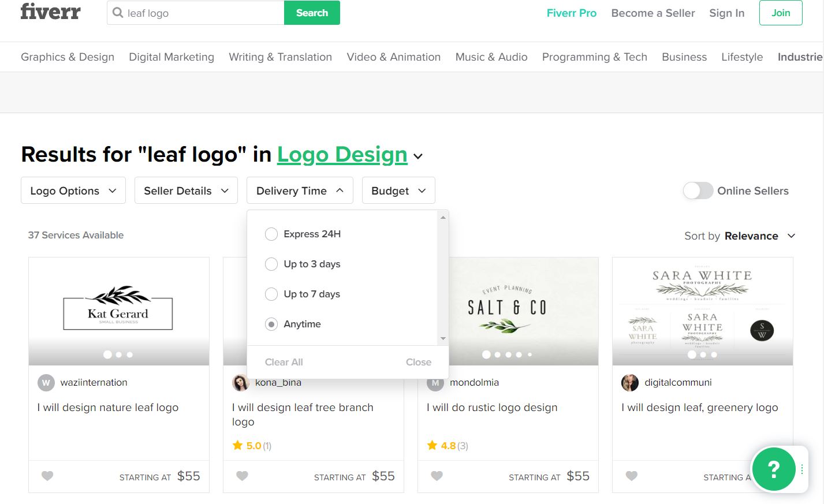Click the star rating on mondolmia gig
The width and height of the screenshot is (824, 504).
pos(448,445)
